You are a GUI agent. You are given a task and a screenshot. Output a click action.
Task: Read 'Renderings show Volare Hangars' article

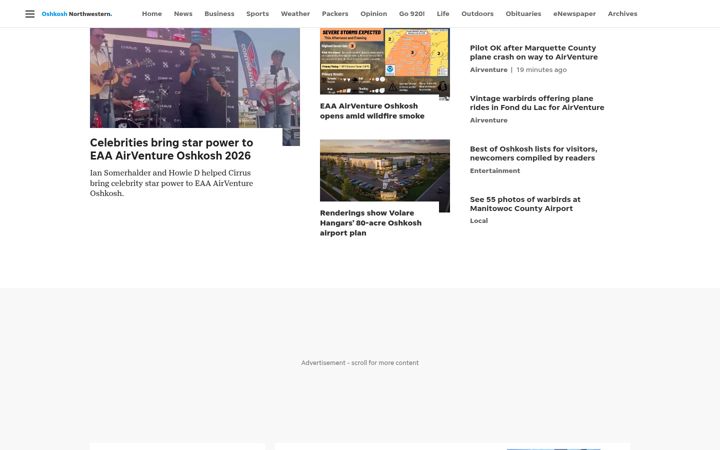(371, 223)
